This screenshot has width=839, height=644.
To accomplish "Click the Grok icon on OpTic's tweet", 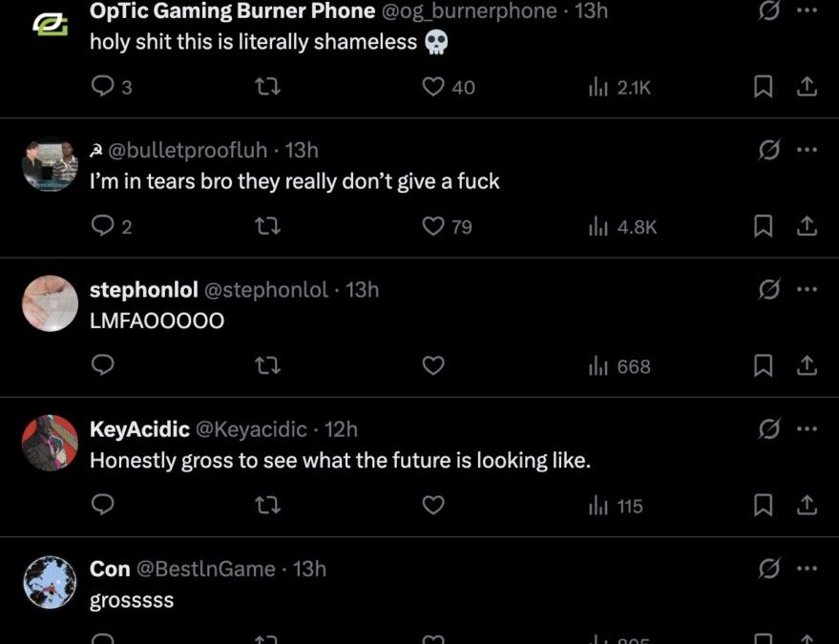I will point(768,11).
